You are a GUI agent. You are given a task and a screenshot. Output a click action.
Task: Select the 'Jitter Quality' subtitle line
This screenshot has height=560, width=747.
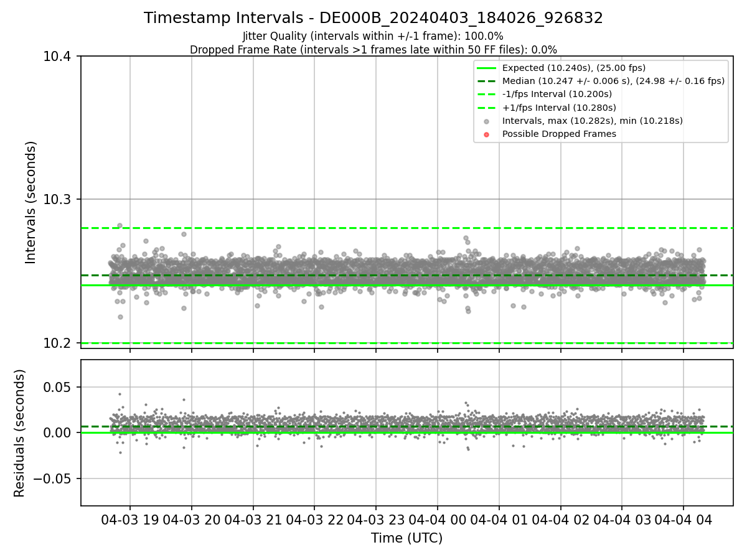(x=373, y=36)
